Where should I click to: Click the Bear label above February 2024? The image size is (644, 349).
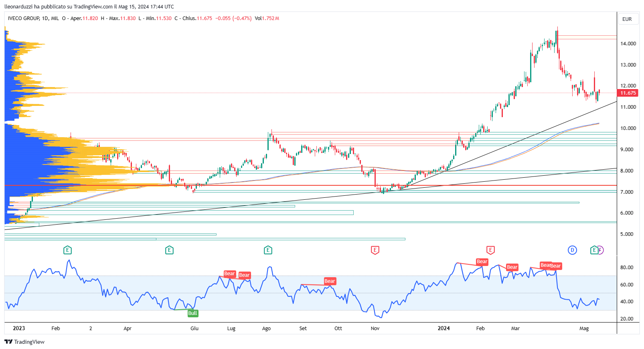(x=482, y=262)
